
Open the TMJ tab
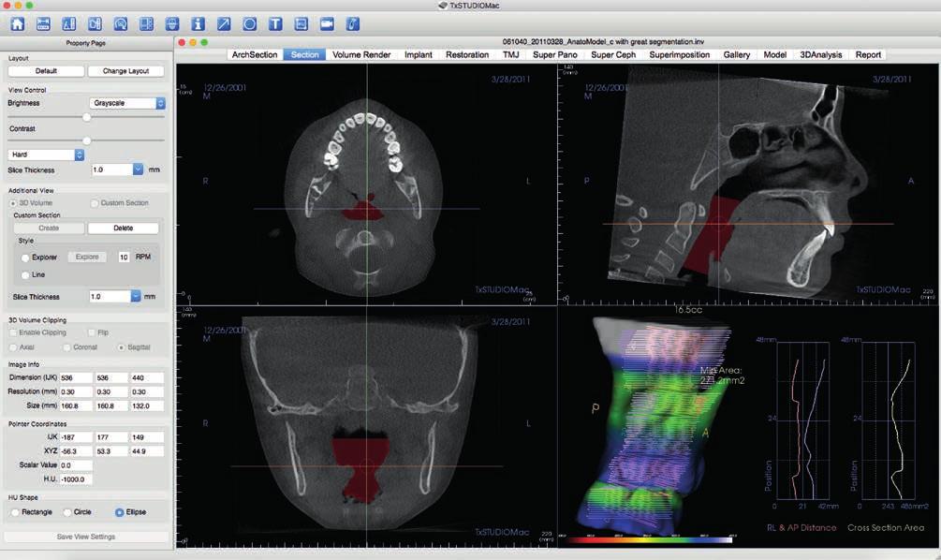(510, 54)
